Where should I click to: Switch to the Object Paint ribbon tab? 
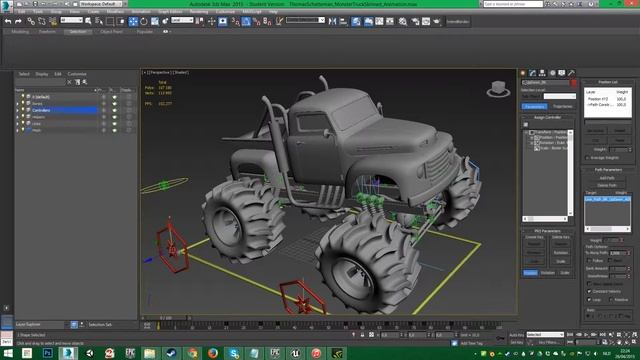point(111,31)
